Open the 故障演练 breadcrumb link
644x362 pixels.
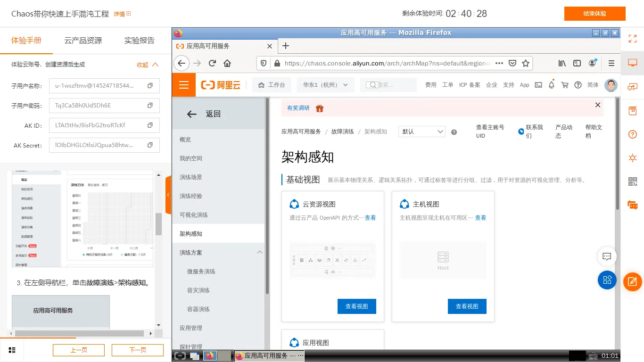click(x=343, y=132)
